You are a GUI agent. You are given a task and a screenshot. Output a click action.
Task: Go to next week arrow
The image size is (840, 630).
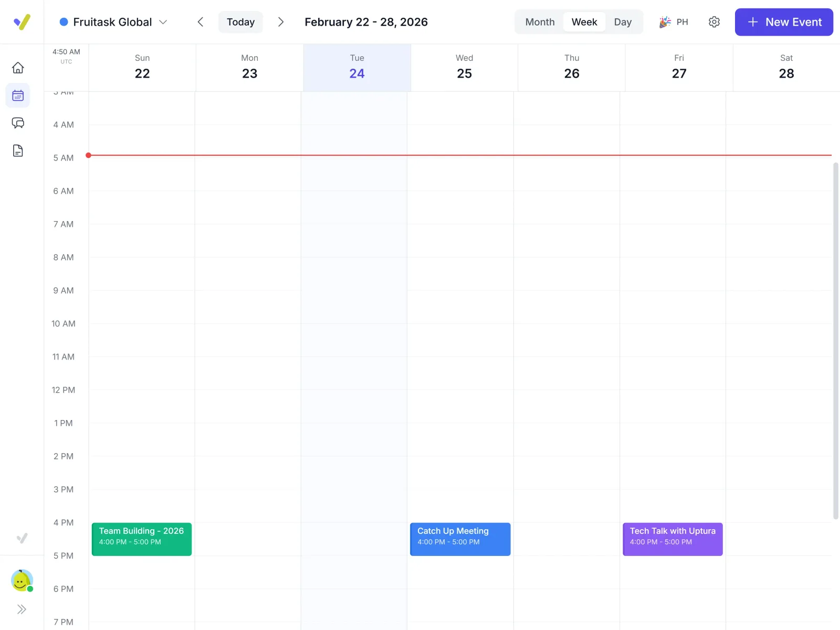(281, 22)
